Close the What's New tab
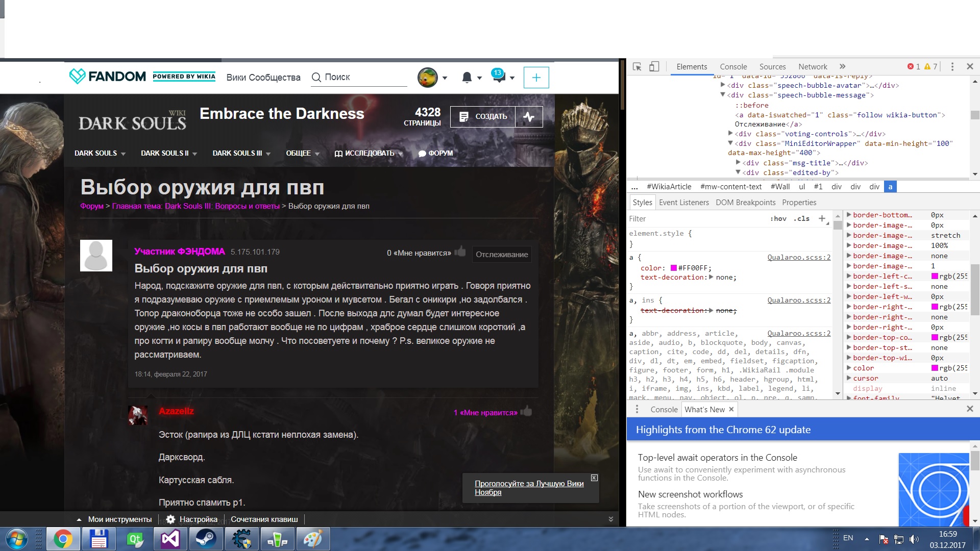The height and width of the screenshot is (551, 980). click(731, 409)
